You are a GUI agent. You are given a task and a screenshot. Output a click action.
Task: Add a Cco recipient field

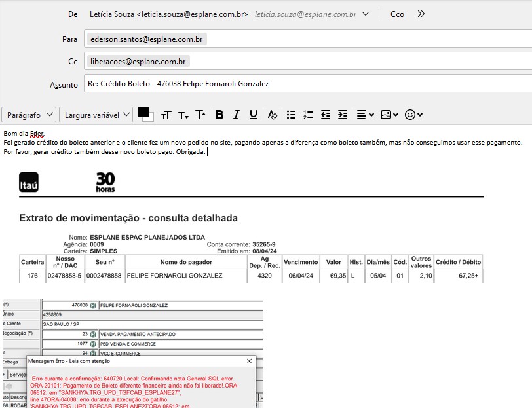[x=397, y=14]
